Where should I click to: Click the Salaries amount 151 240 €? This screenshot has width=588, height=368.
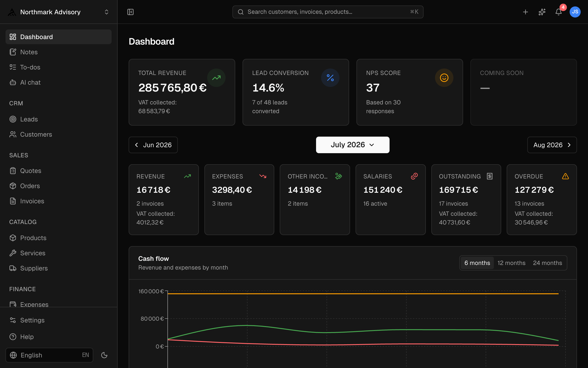[x=383, y=190]
